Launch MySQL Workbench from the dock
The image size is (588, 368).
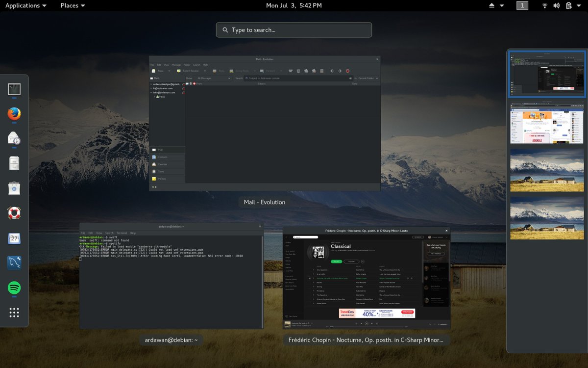click(14, 263)
